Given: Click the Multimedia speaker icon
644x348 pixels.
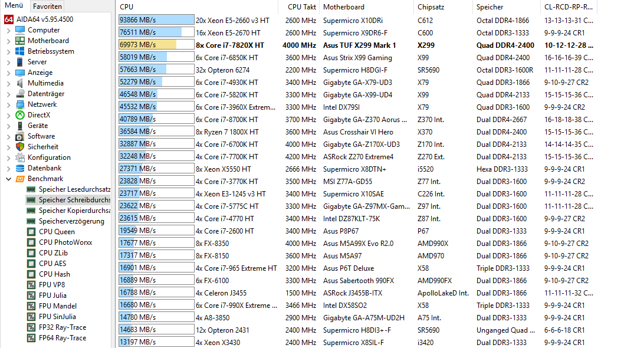Looking at the screenshot, I should (19, 83).
